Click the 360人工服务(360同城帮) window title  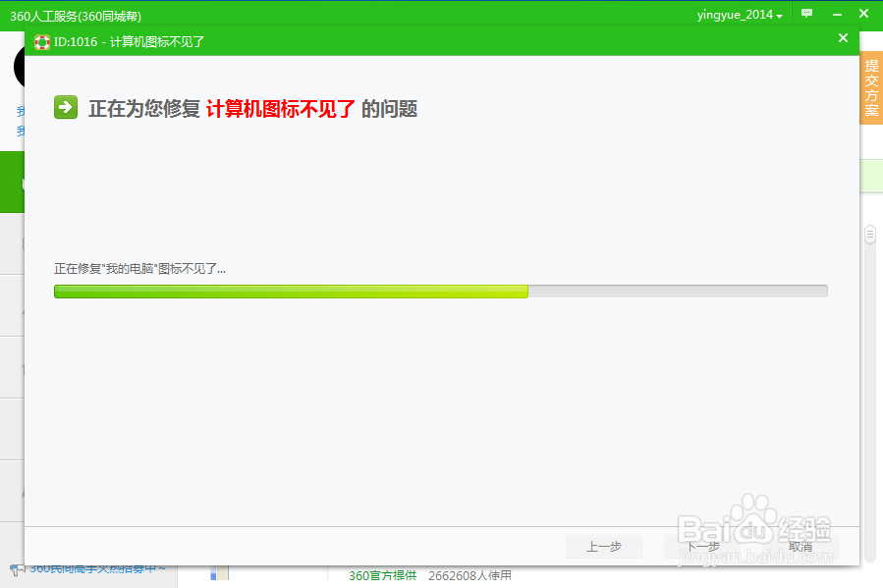coord(76,17)
